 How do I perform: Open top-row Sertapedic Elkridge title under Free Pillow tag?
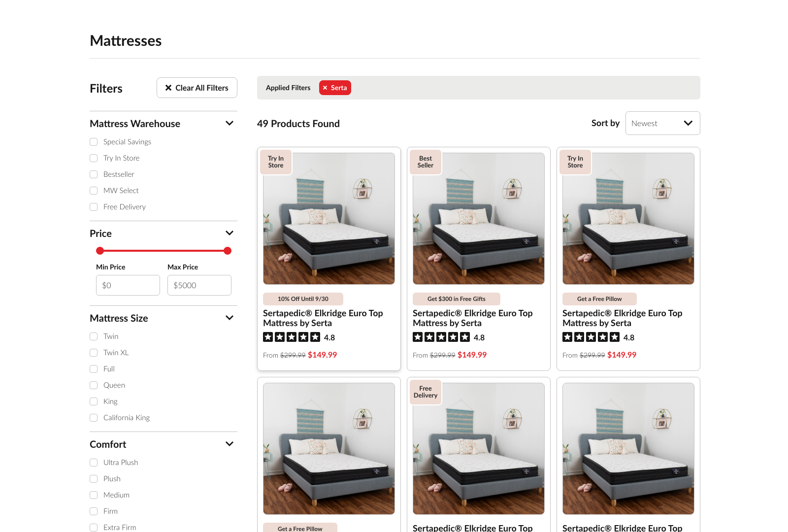pos(623,318)
